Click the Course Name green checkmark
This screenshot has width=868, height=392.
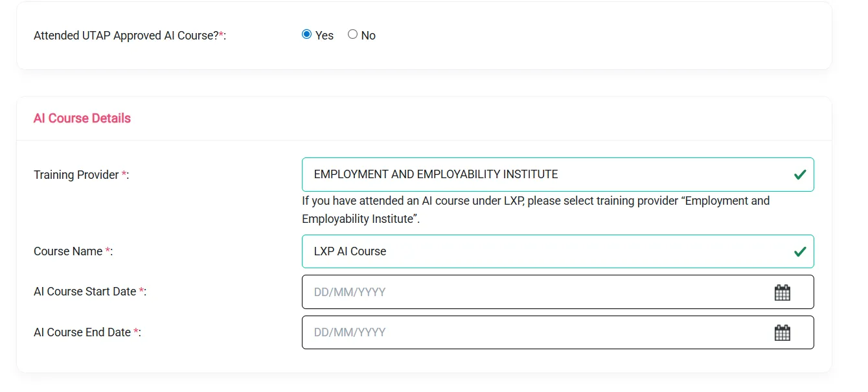pyautogui.click(x=800, y=251)
